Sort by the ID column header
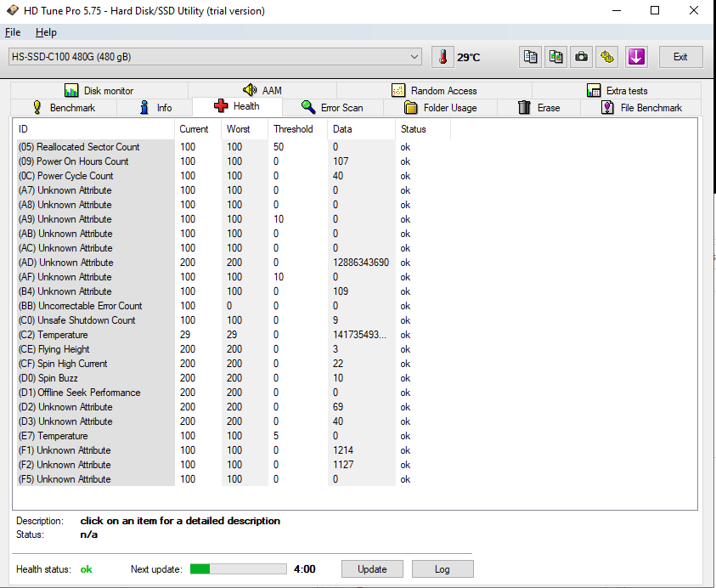Screen dimensions: 716x588 (93, 129)
